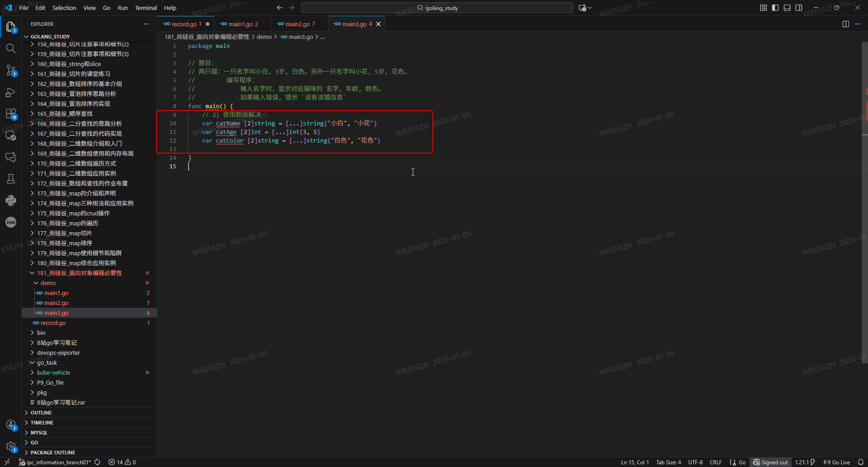868x467 pixels.
Task: Collapse the 181_尚硅谷_面向对象编程必要性 folder
Action: click(x=90, y=273)
